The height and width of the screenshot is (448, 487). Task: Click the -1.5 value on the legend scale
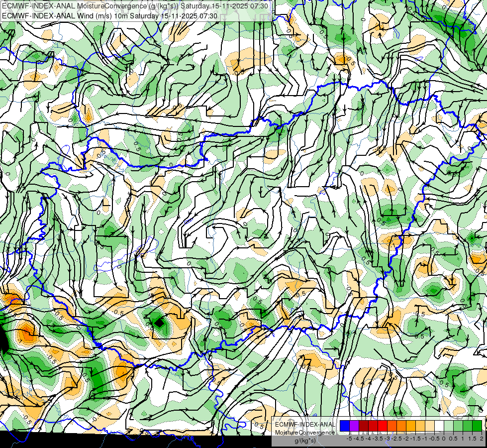[414, 439]
